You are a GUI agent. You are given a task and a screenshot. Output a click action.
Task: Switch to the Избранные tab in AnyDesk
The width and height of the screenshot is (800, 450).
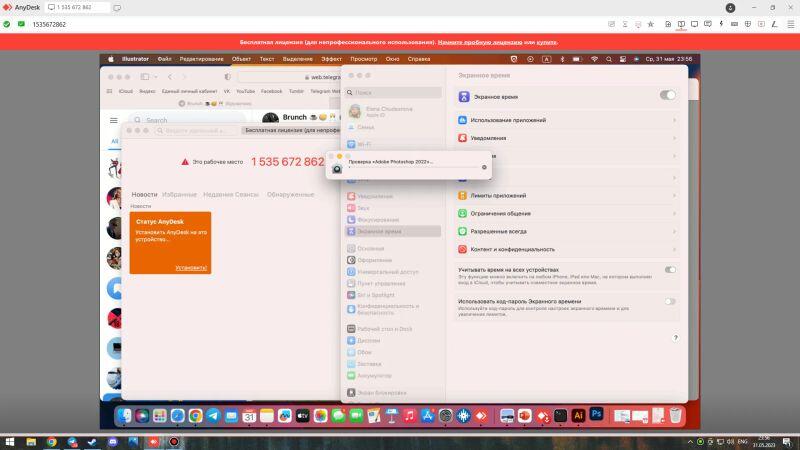180,194
